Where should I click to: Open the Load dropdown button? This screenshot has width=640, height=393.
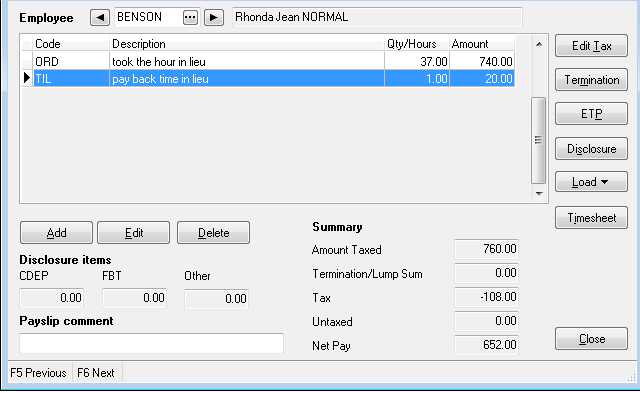(591, 182)
